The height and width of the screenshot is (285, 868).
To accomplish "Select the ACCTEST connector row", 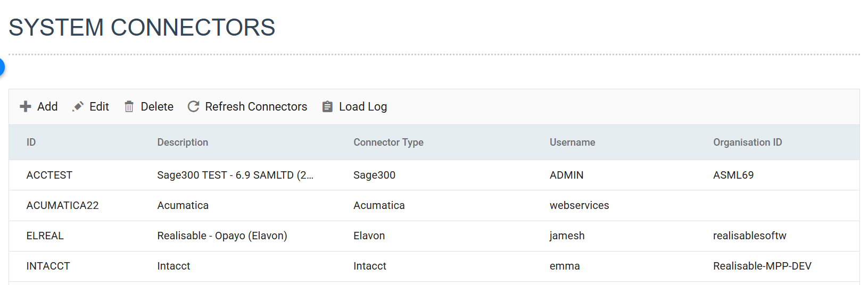I will click(x=49, y=175).
